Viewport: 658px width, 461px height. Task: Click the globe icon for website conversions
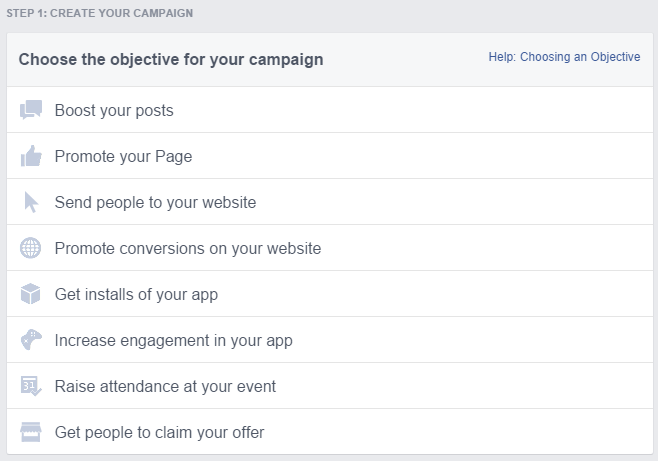coord(31,248)
